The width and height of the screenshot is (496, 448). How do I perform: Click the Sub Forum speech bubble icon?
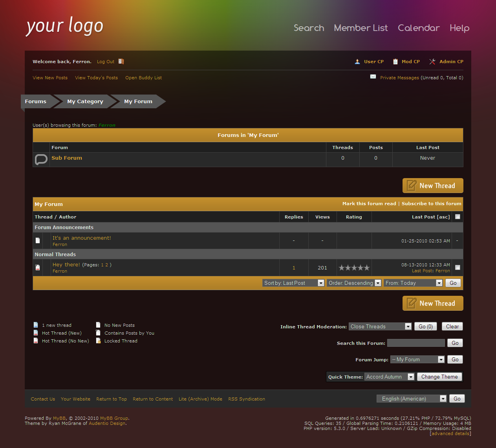pos(41,160)
